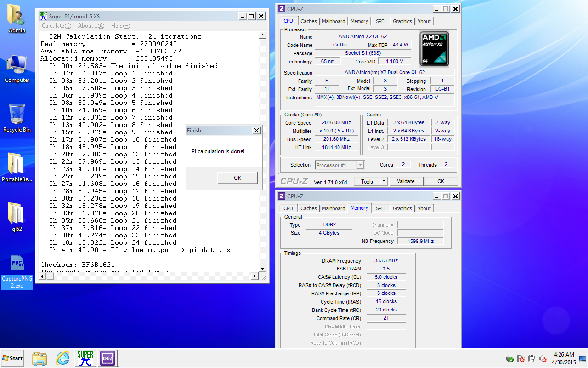Click the memory Type value DDR2
The width and height of the screenshot is (588, 368).
(328, 225)
